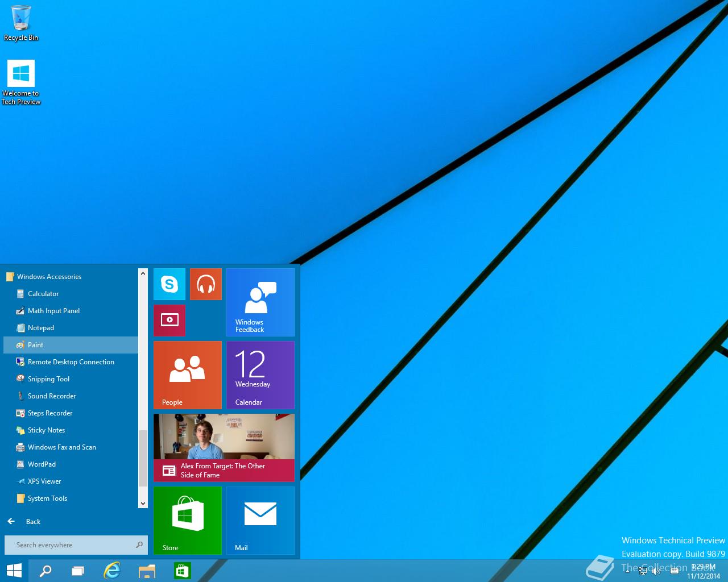Launch Notepad
The width and height of the screenshot is (728, 582).
[71, 328]
